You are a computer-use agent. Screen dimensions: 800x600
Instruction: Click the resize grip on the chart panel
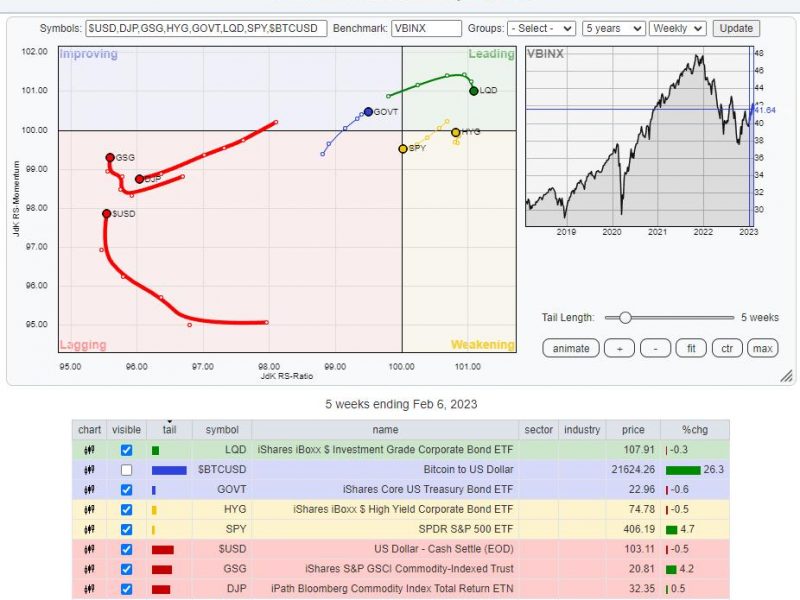786,376
